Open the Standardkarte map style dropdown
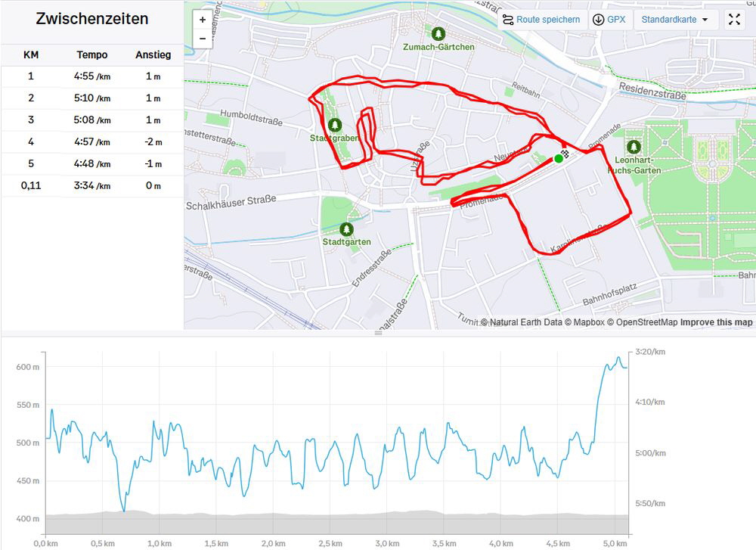The width and height of the screenshot is (756, 550). pyautogui.click(x=676, y=20)
